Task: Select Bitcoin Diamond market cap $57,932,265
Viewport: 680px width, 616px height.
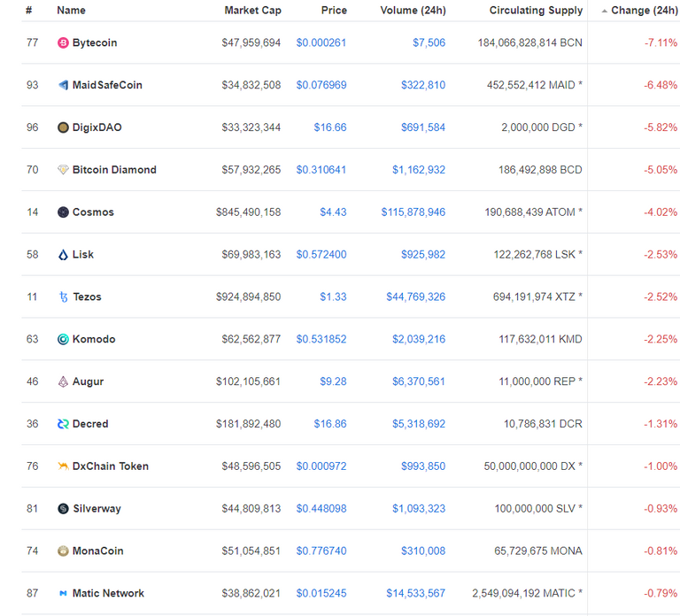Action: pos(251,170)
